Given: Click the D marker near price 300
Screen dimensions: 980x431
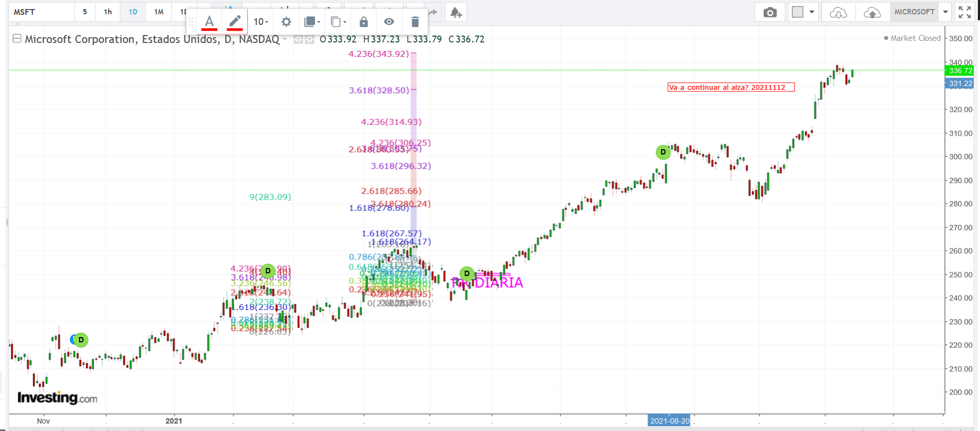Looking at the screenshot, I should [x=663, y=152].
